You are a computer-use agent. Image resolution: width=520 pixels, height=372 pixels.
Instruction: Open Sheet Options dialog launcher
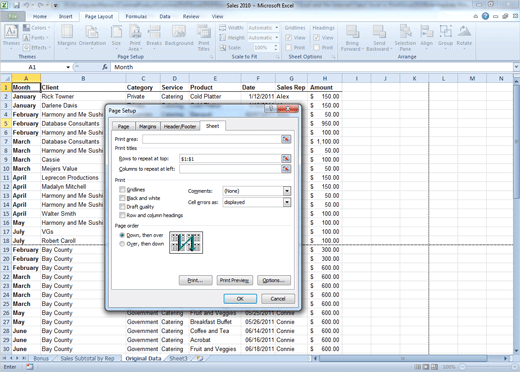pyautogui.click(x=333, y=57)
